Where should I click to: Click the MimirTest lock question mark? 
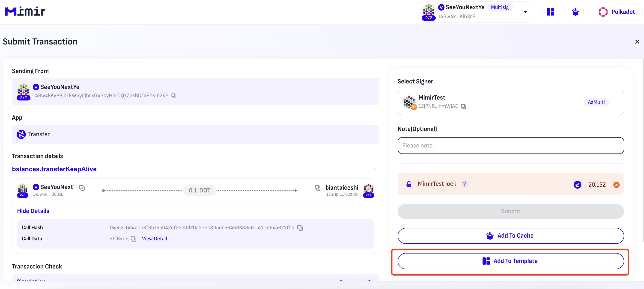[465, 184]
